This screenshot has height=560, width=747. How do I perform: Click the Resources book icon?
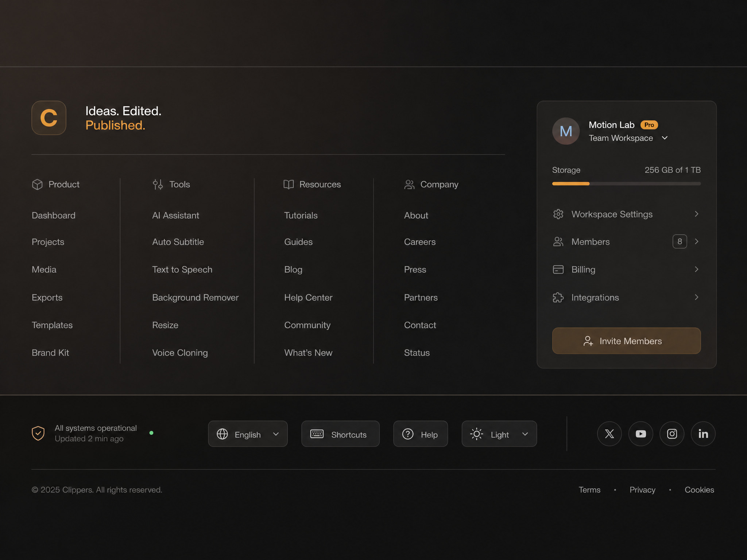pyautogui.click(x=289, y=184)
